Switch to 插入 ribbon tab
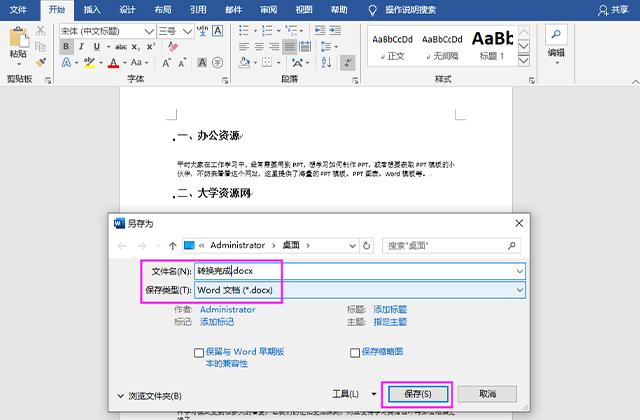Screen dimensions: 640x420 [92, 10]
